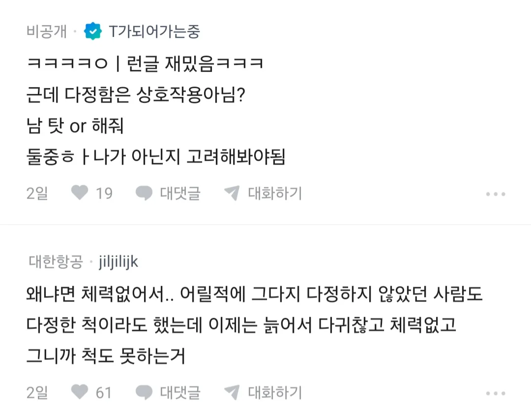Click the verified badge beside T가되어가는중
Viewport: 531px width, 420px height.
93,31
